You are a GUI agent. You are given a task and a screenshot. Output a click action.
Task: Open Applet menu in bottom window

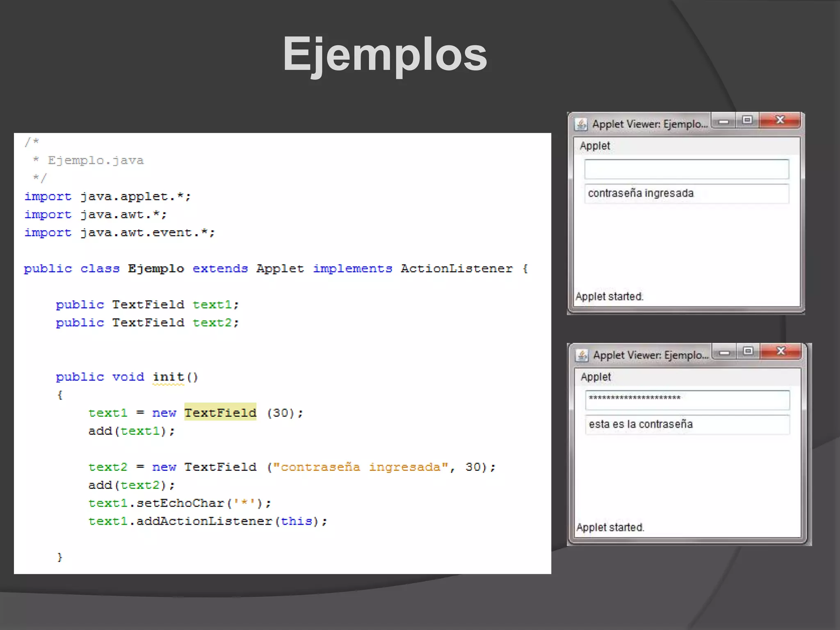(x=596, y=377)
